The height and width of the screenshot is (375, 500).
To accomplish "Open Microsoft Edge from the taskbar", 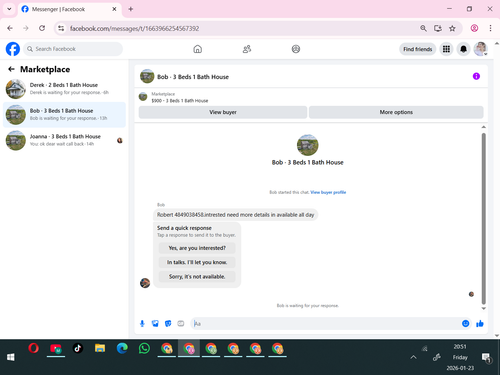I will point(122,349).
